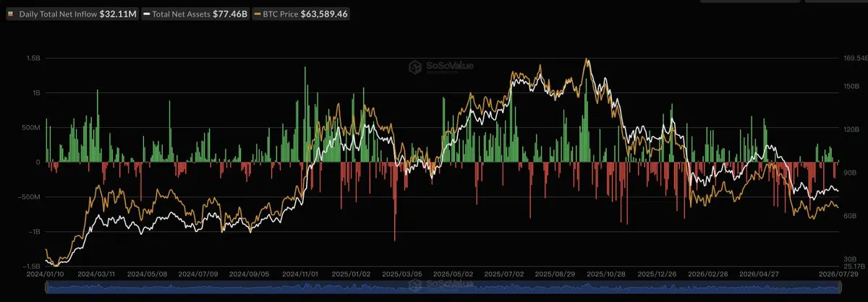
Task: Click the 2026/04/27 date label
Action: point(757,275)
